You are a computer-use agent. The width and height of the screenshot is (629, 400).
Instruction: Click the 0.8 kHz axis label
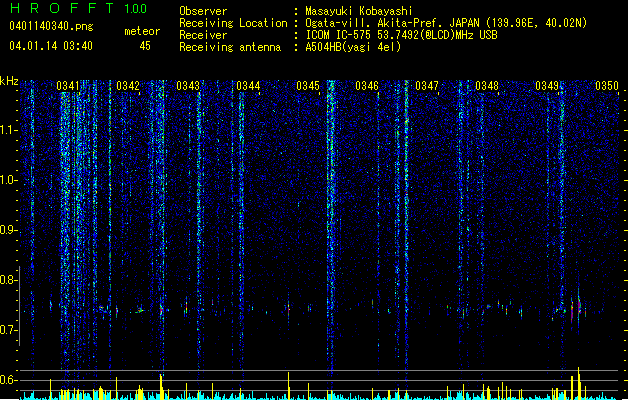pyautogui.click(x=9, y=280)
